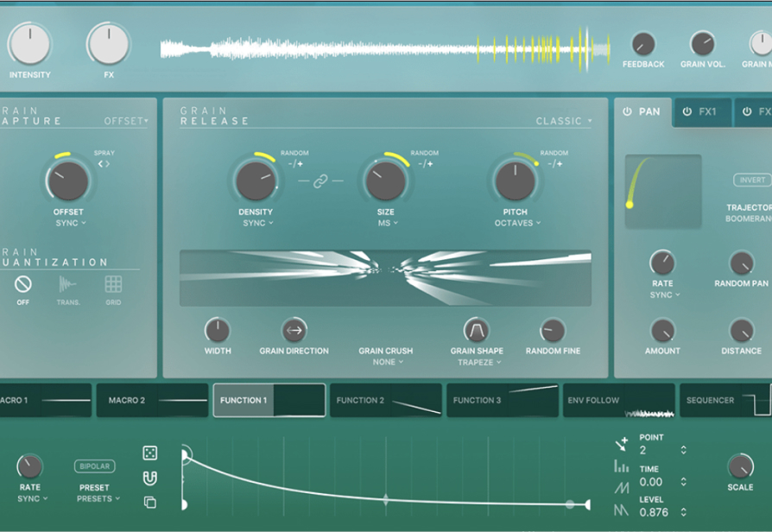Toggle the Bipolar mode button
This screenshot has height=532, width=772.
(95, 466)
